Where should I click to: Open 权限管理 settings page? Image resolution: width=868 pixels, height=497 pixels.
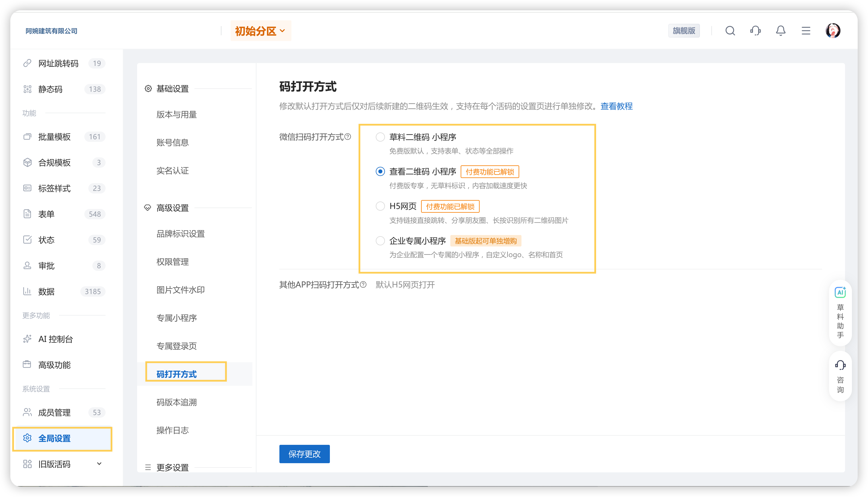pyautogui.click(x=172, y=261)
